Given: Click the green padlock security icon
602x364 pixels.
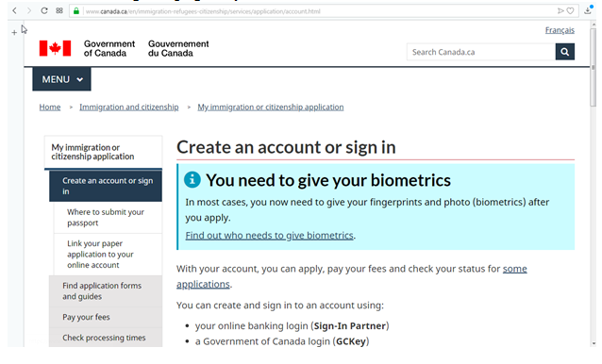Looking at the screenshot, I should (x=76, y=11).
